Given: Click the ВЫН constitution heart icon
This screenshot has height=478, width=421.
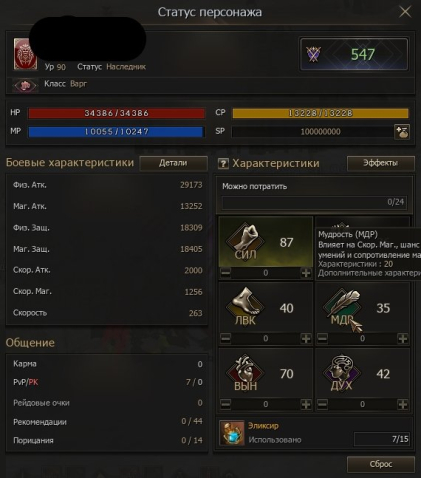Looking at the screenshot, I should click(x=246, y=372).
